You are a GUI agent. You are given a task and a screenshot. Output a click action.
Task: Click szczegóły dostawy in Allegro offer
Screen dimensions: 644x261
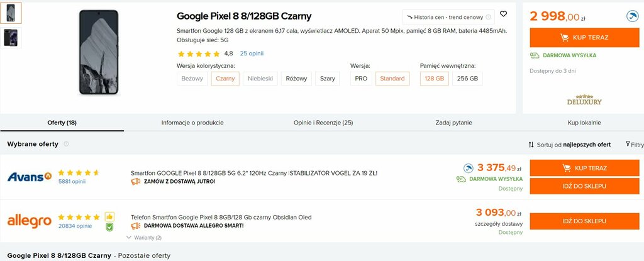tap(499, 224)
